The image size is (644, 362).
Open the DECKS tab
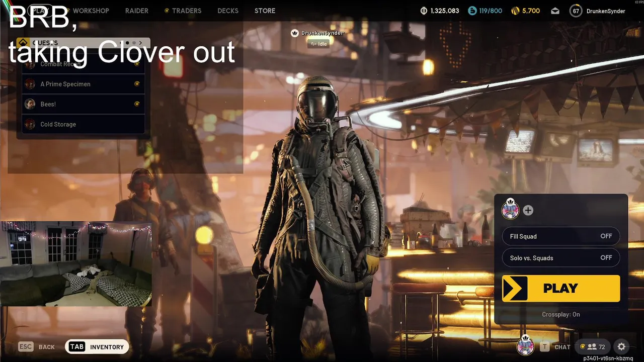[228, 11]
